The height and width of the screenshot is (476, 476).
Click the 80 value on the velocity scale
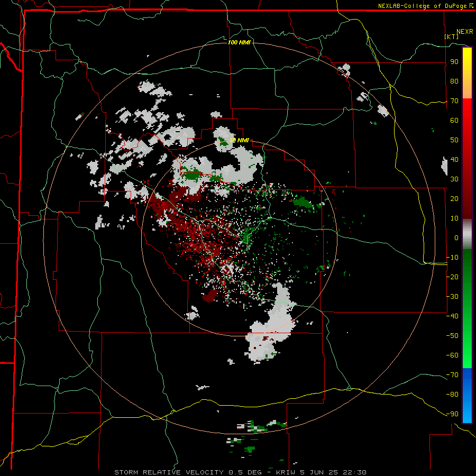pos(454,81)
